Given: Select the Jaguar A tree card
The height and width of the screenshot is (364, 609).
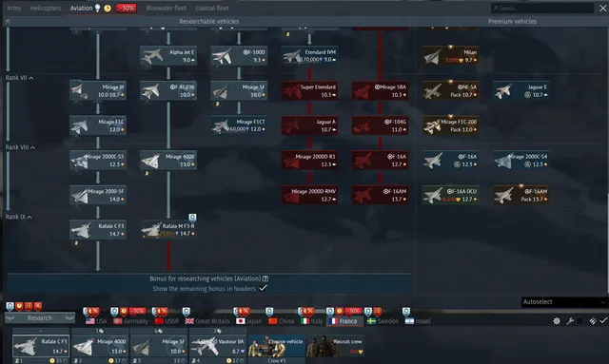Looking at the screenshot, I should (x=309, y=125).
